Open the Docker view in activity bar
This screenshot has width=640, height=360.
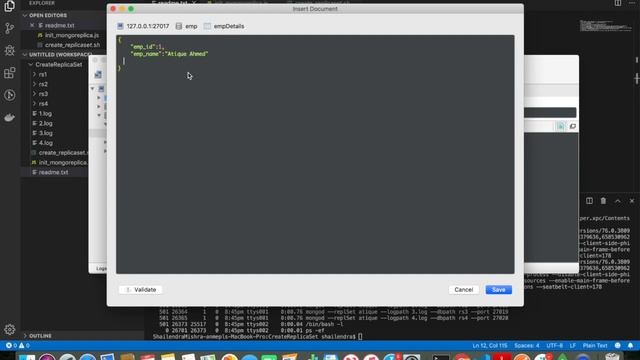coord(9,118)
